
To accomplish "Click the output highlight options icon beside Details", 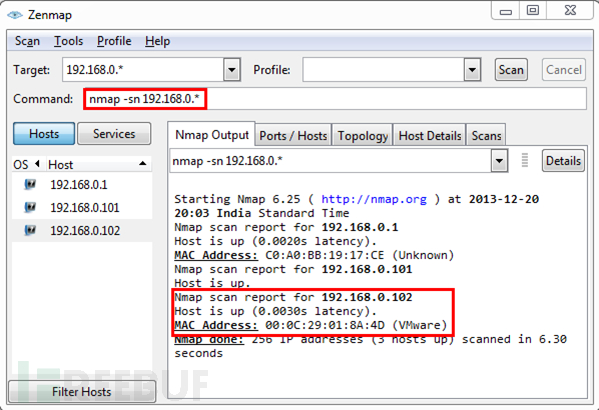I will pyautogui.click(x=525, y=160).
